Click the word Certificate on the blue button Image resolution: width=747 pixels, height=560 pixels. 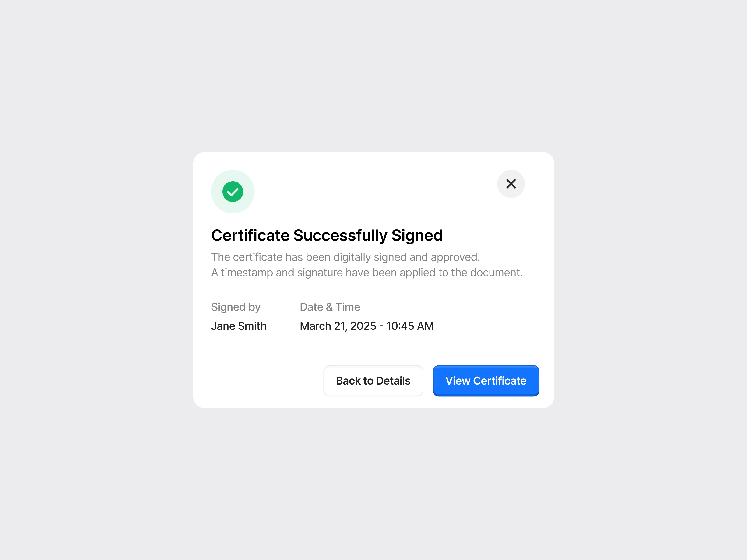tap(500, 381)
